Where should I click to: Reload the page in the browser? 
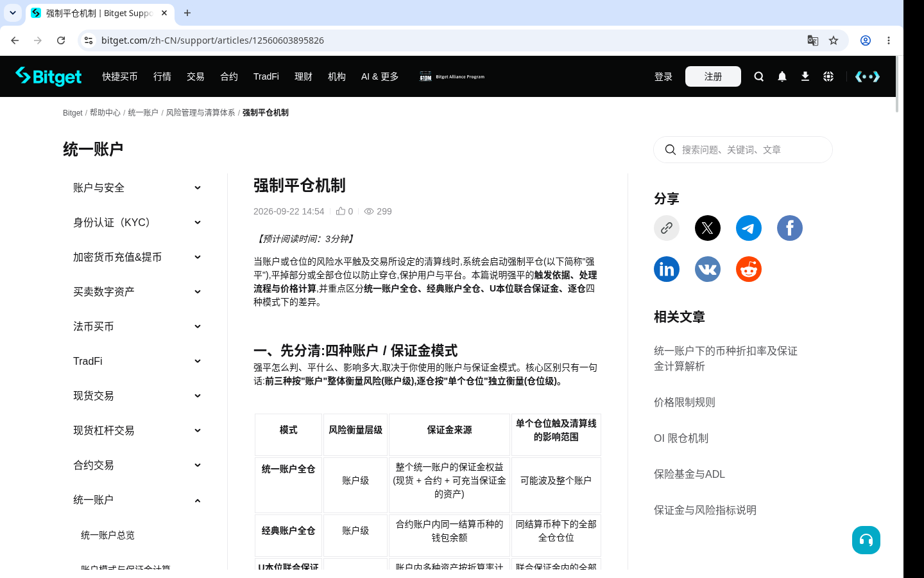(x=61, y=40)
